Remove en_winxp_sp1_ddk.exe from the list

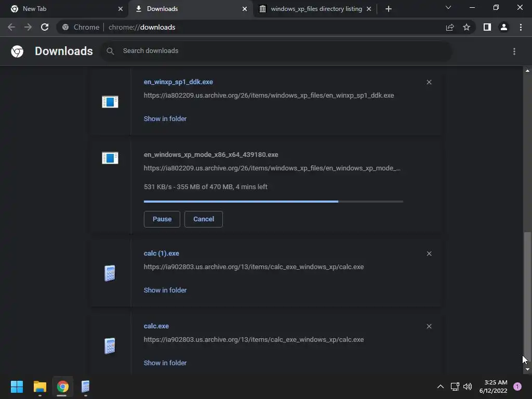click(x=429, y=82)
